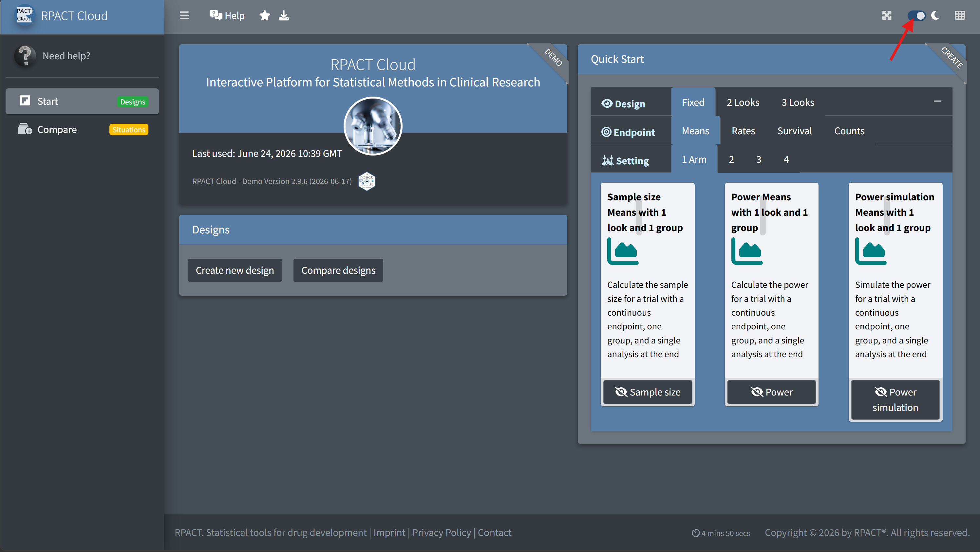This screenshot has height=552, width=980.
Task: Click the Design row label
Action: coord(630,104)
